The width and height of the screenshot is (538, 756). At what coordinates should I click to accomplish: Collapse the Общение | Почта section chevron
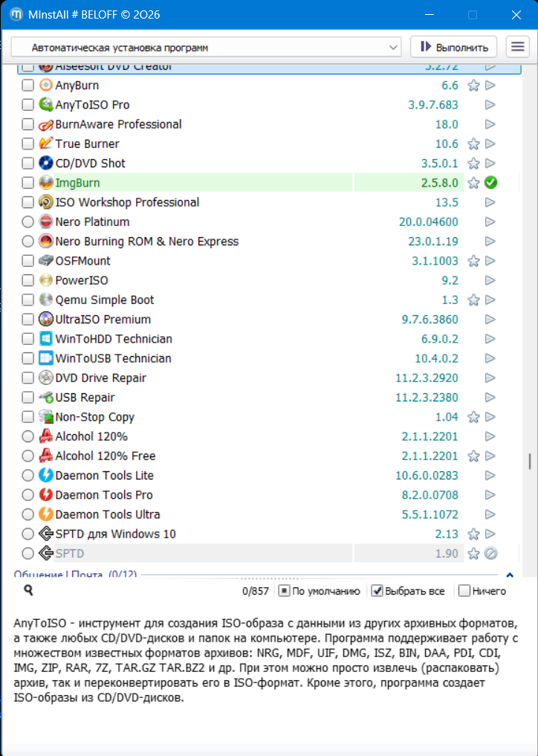(x=510, y=575)
